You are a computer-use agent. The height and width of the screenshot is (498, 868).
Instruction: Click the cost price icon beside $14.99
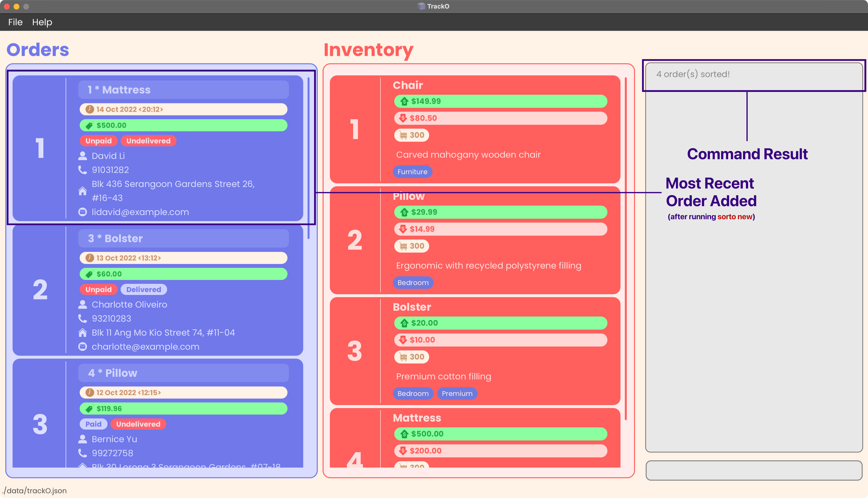[403, 229]
